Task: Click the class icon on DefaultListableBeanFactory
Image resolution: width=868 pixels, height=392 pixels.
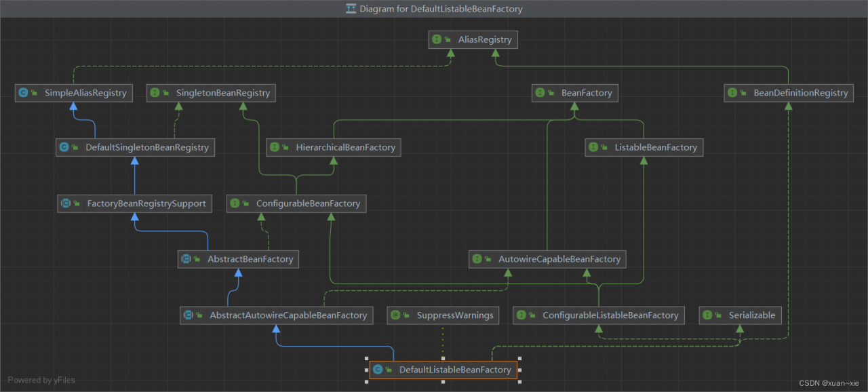Action: tap(378, 370)
